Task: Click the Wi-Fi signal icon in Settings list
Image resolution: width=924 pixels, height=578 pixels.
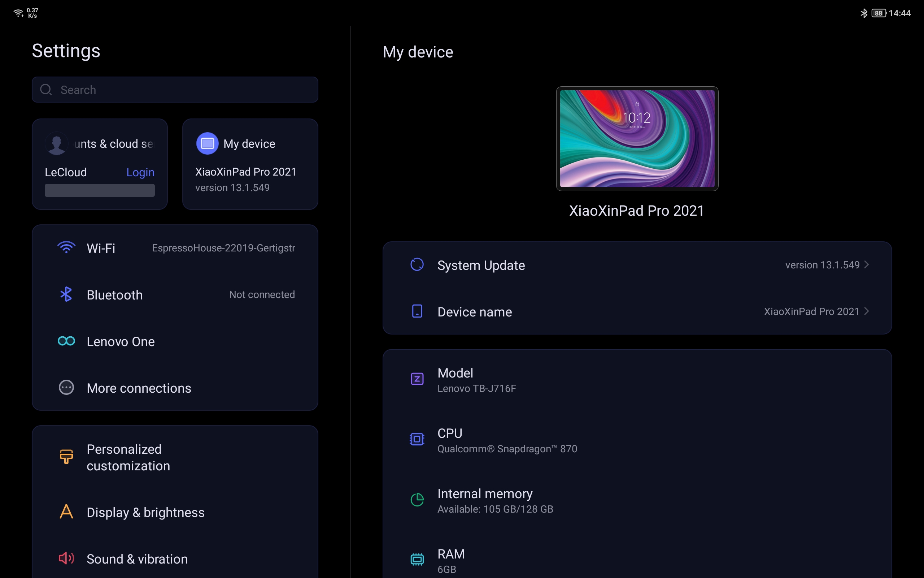Action: [x=66, y=248]
